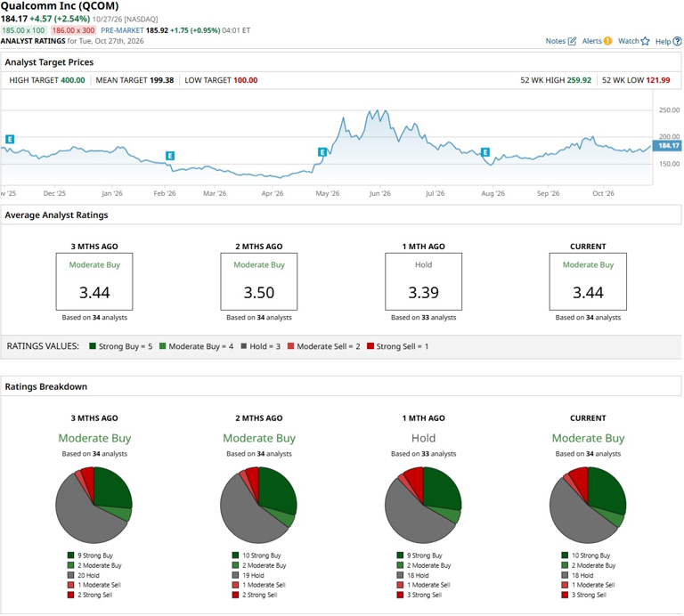Click the Moderate Sell swatch in Ratings Values
The height and width of the screenshot is (616, 684).
point(291,346)
